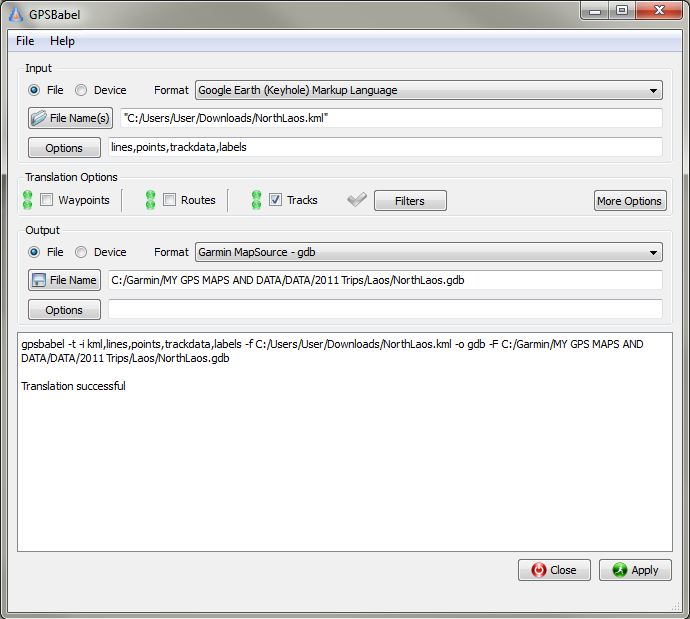The height and width of the screenshot is (619, 690).
Task: Toggle the Waypoints checkbox
Action: [x=46, y=200]
